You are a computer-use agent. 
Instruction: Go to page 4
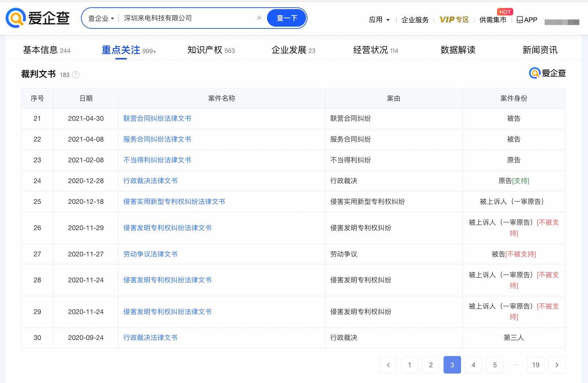[473, 365]
